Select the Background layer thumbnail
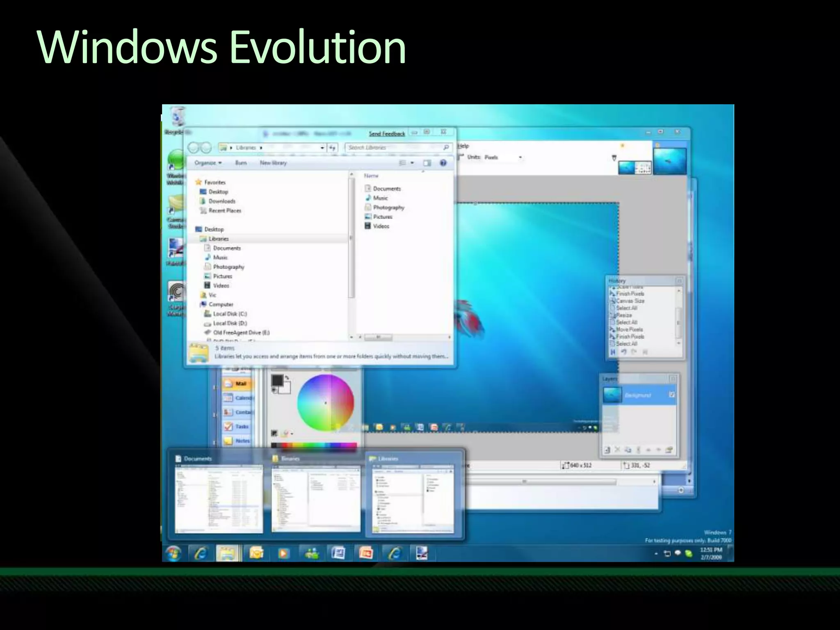This screenshot has width=840, height=630. coord(612,395)
